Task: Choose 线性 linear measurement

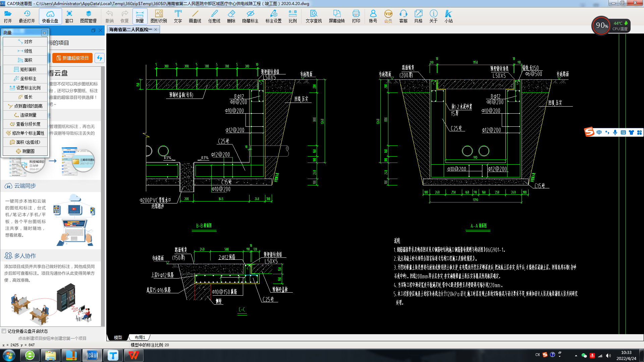Action: tap(25, 51)
